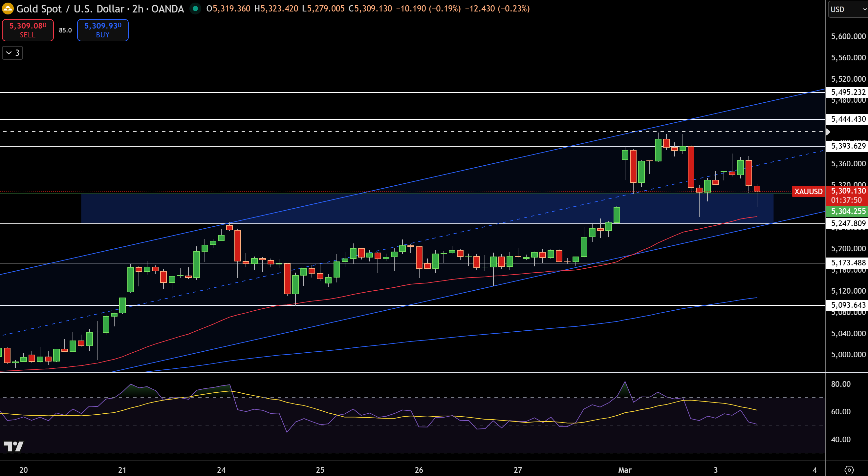Open chart settings gear icon
The image size is (868, 476).
coord(849,470)
